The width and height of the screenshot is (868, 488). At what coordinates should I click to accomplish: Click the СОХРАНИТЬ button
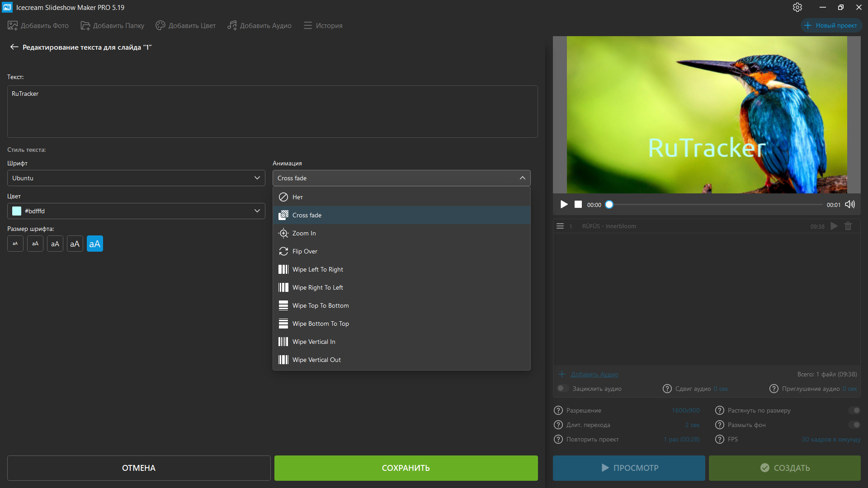coord(406,468)
